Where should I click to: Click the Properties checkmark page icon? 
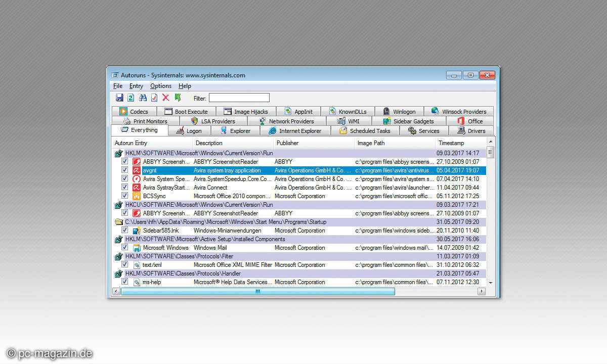[x=154, y=98]
